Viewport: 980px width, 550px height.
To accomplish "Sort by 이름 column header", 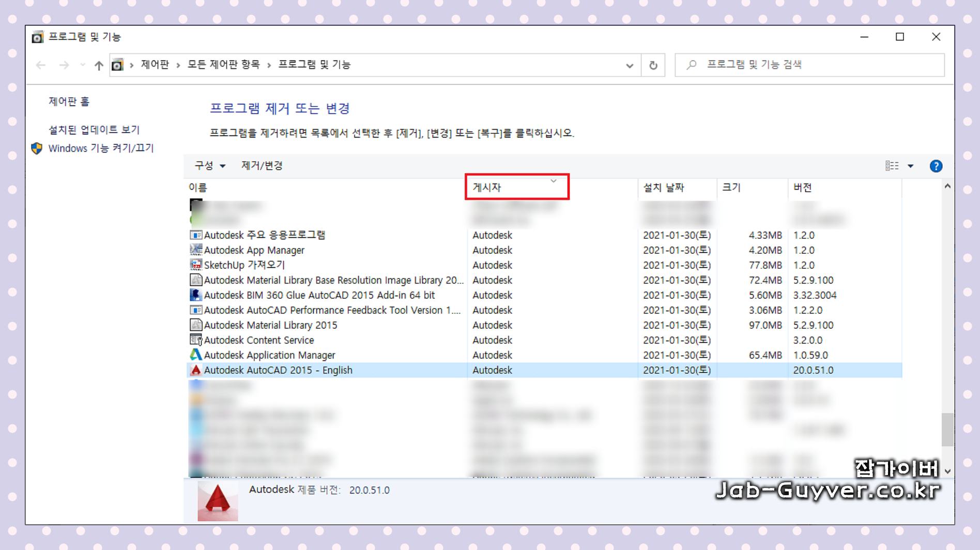I will tap(326, 188).
